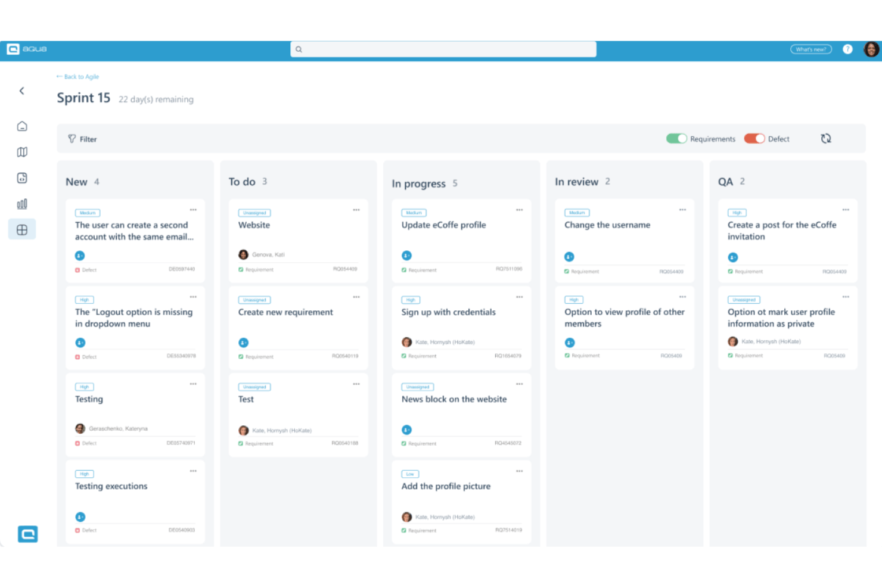Screen dimensions: 882x588
Task: Click assign-user icon on Change the username card
Action: point(570,257)
